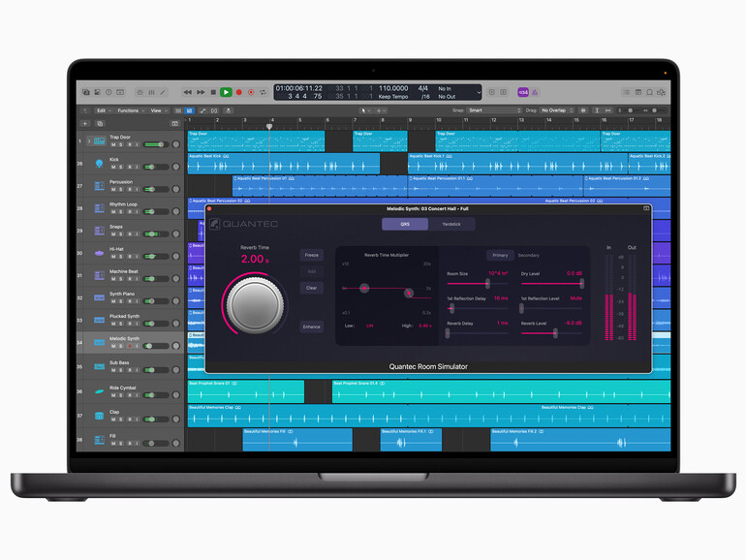The height and width of the screenshot is (560, 746).
Task: Switch to the Yardstick tab
Action: click(451, 224)
